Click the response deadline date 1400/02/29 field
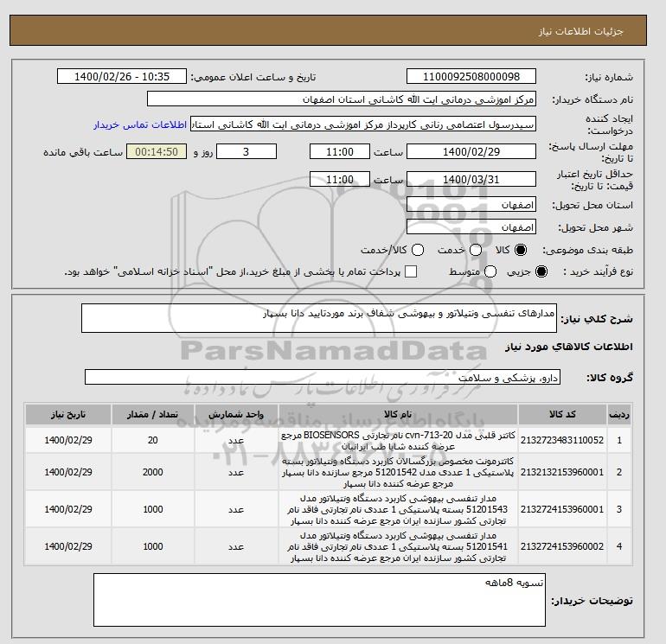666x644 pixels. (x=471, y=152)
